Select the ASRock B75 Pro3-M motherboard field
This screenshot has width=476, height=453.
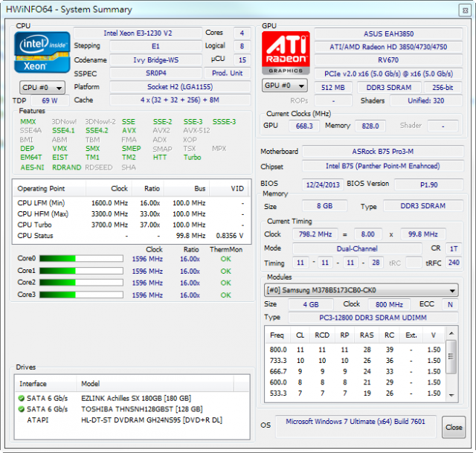(x=383, y=151)
